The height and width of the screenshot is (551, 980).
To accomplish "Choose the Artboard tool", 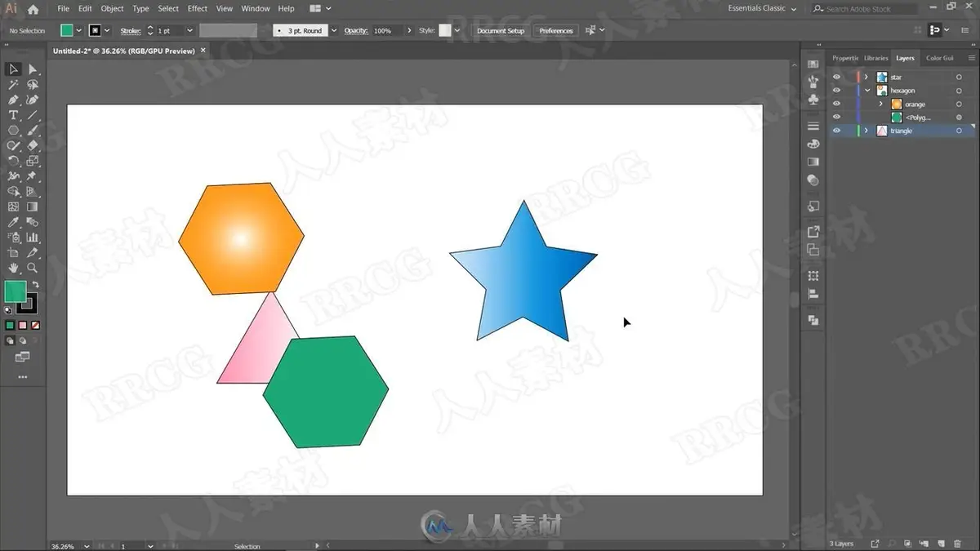I will pos(14,252).
